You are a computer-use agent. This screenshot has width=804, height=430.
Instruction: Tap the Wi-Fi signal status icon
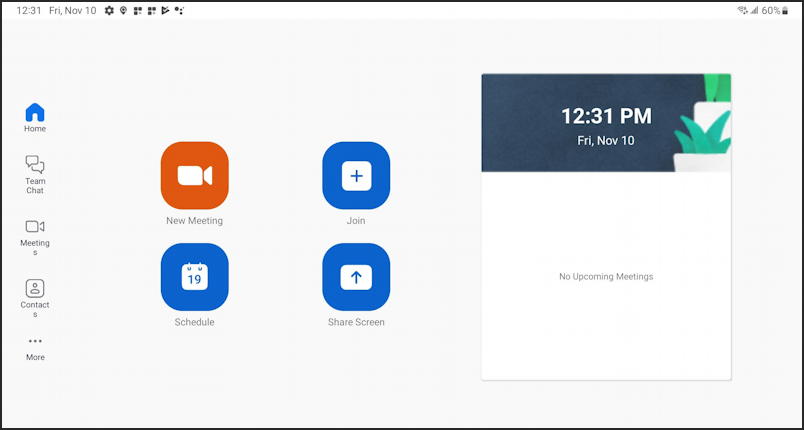coord(742,10)
